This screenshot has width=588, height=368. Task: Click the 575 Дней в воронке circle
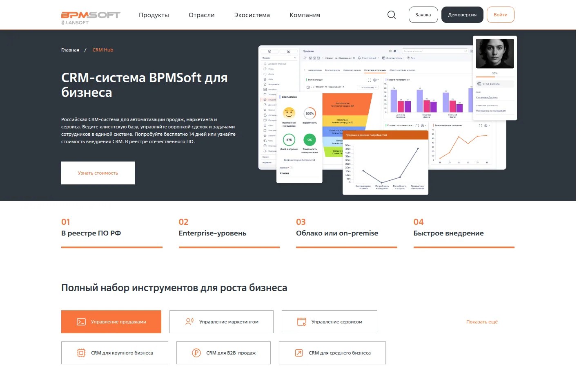pos(289,139)
